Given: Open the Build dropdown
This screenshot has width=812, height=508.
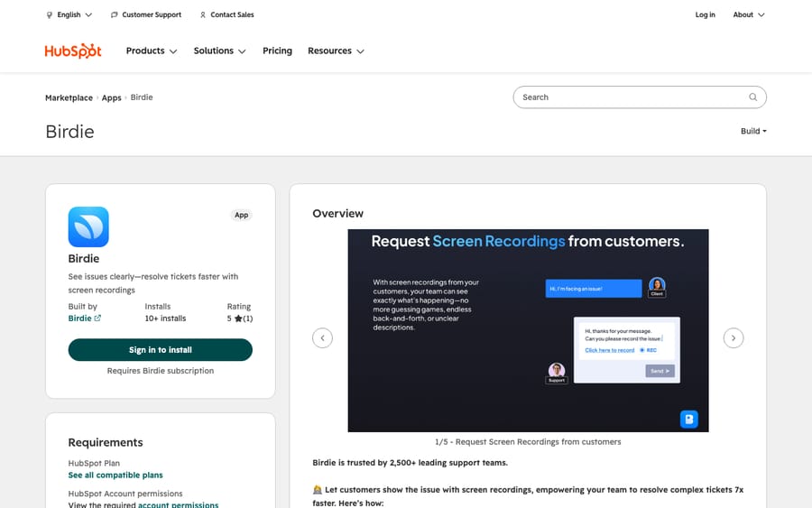Looking at the screenshot, I should (x=753, y=131).
